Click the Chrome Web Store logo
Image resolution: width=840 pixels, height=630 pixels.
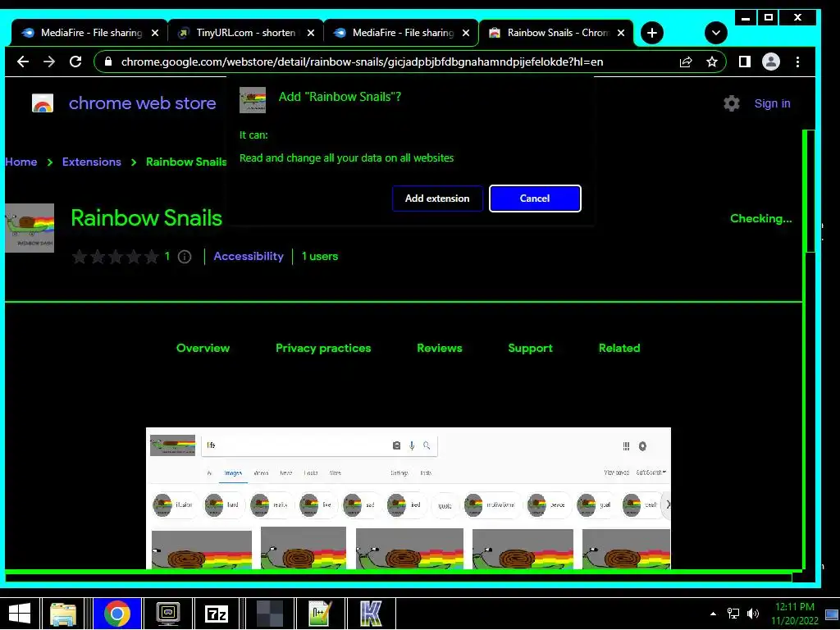pos(43,103)
